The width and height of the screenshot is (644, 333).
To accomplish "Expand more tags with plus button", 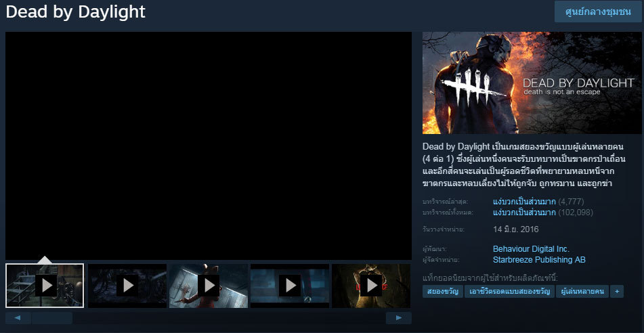I will [616, 292].
